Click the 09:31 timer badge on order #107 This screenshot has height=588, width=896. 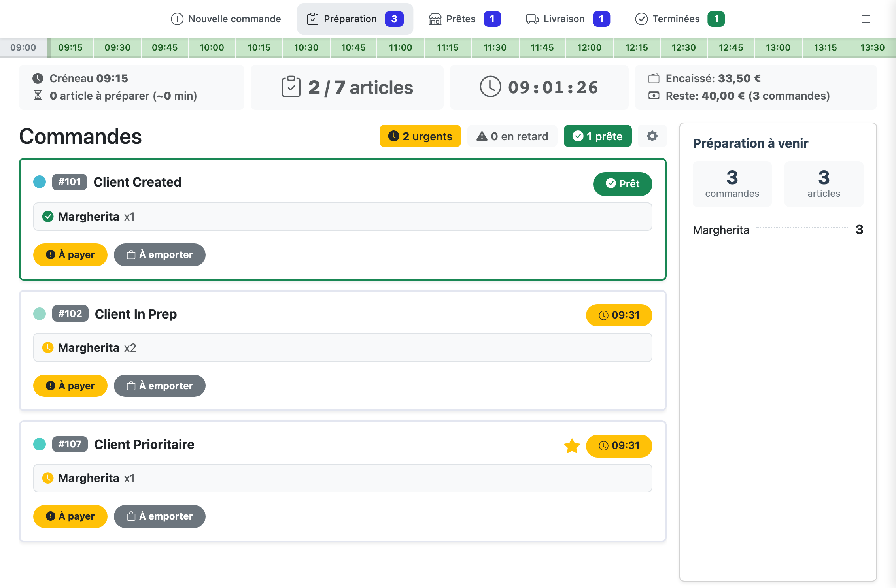tap(619, 446)
